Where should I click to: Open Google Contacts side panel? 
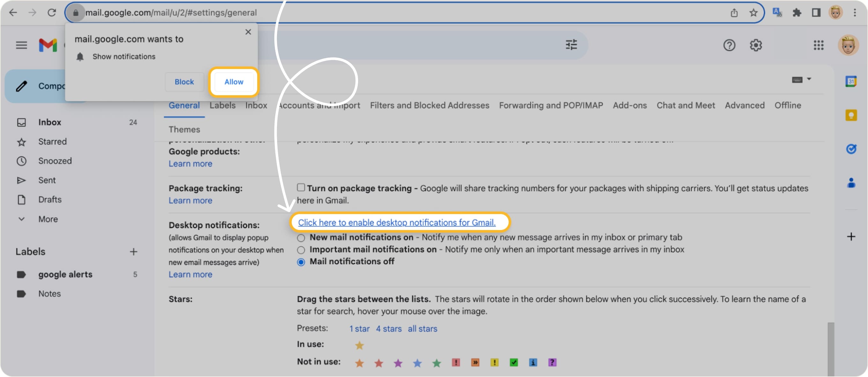(852, 183)
